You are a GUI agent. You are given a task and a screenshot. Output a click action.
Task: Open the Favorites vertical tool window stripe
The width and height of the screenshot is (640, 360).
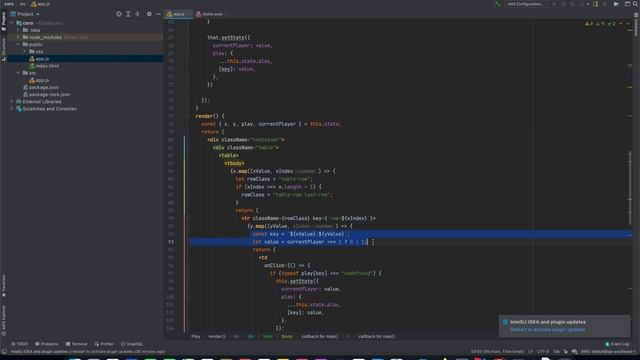point(4,286)
